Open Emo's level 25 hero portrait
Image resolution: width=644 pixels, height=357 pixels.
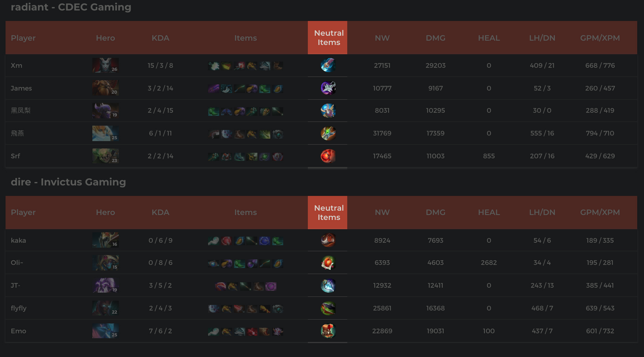105,331
